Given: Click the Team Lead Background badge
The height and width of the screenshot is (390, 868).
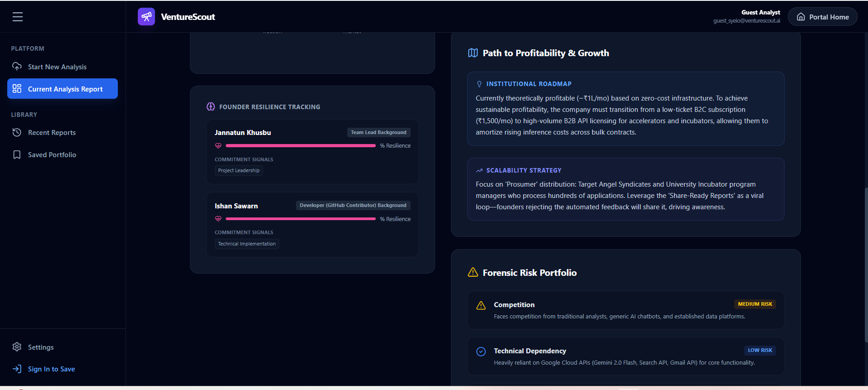Looking at the screenshot, I should (378, 132).
